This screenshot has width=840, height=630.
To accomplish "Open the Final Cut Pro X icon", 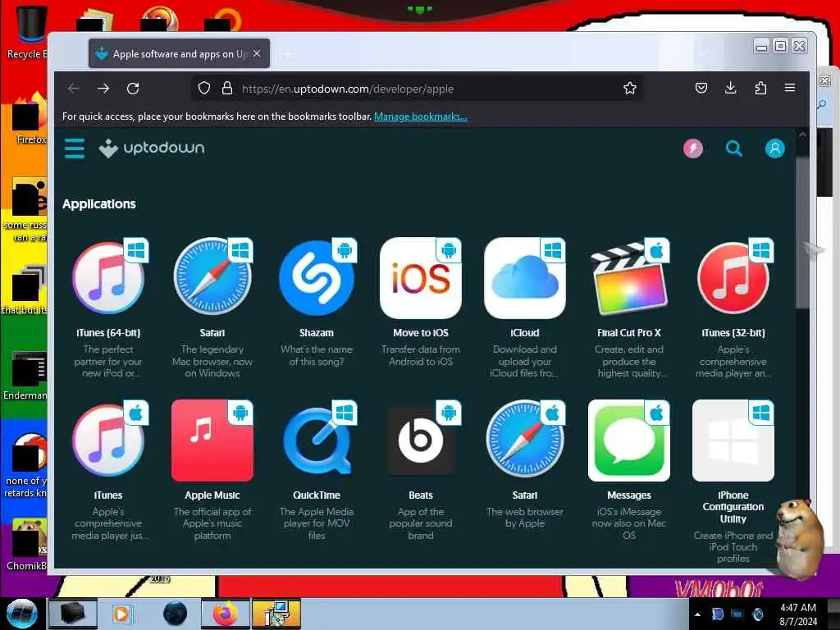I will 629,278.
